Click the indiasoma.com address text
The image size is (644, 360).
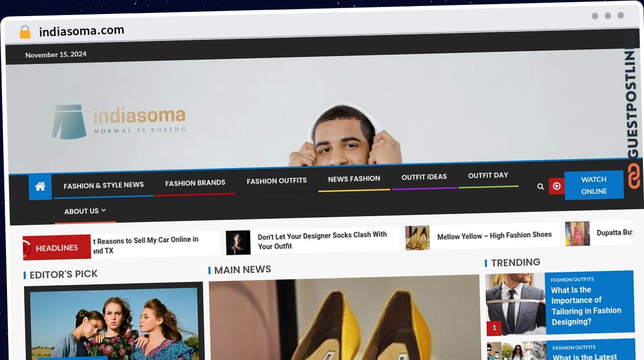click(82, 31)
